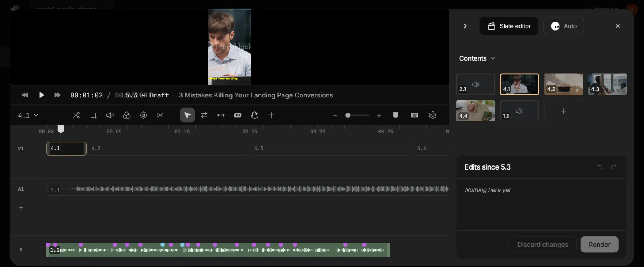Select content thumbnail 4.2
The height and width of the screenshot is (267, 644).
tap(563, 84)
